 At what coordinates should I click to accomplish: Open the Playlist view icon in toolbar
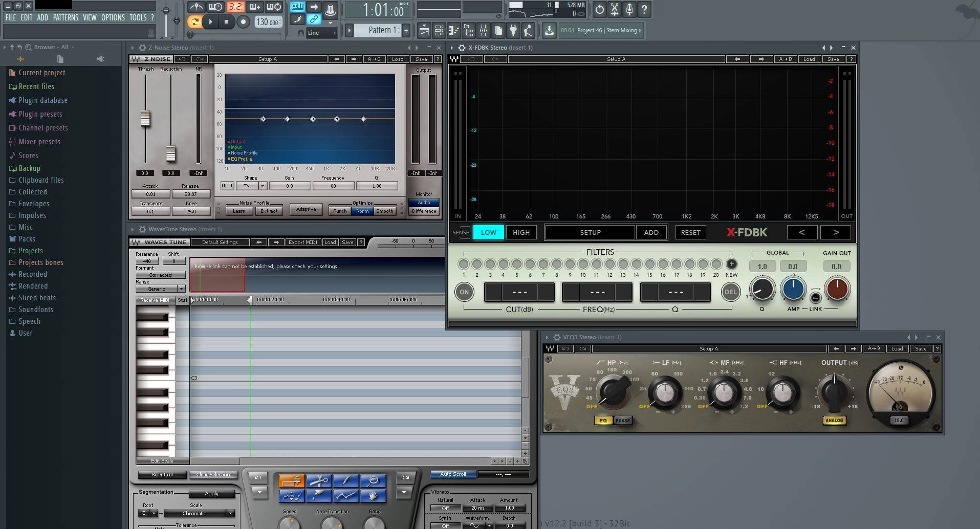(x=424, y=30)
